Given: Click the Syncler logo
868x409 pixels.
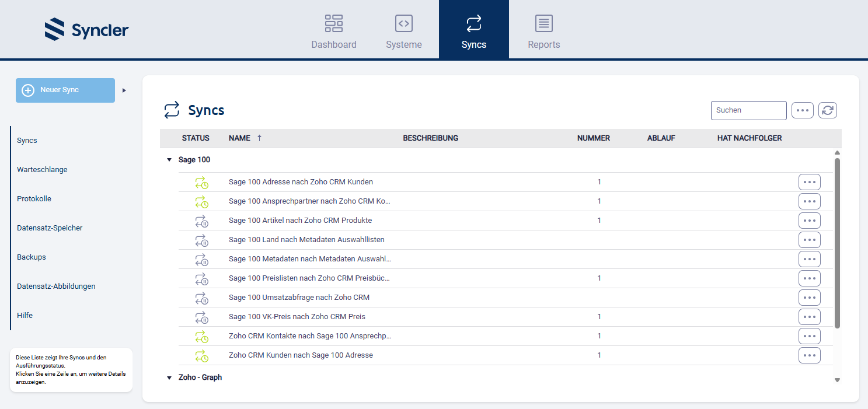Looking at the screenshot, I should tap(86, 30).
